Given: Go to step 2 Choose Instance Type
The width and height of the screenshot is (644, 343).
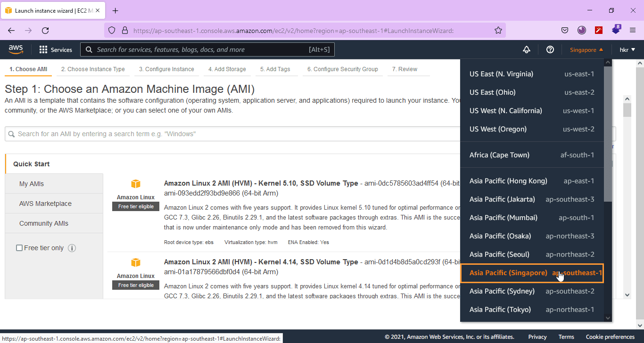Looking at the screenshot, I should point(93,69).
